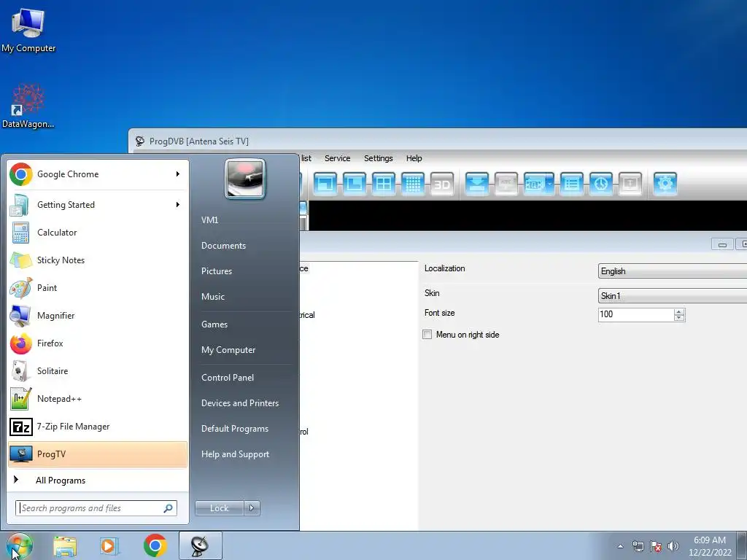Open the gear settings toolbar icon
This screenshot has height=560, width=747.
[x=665, y=183]
